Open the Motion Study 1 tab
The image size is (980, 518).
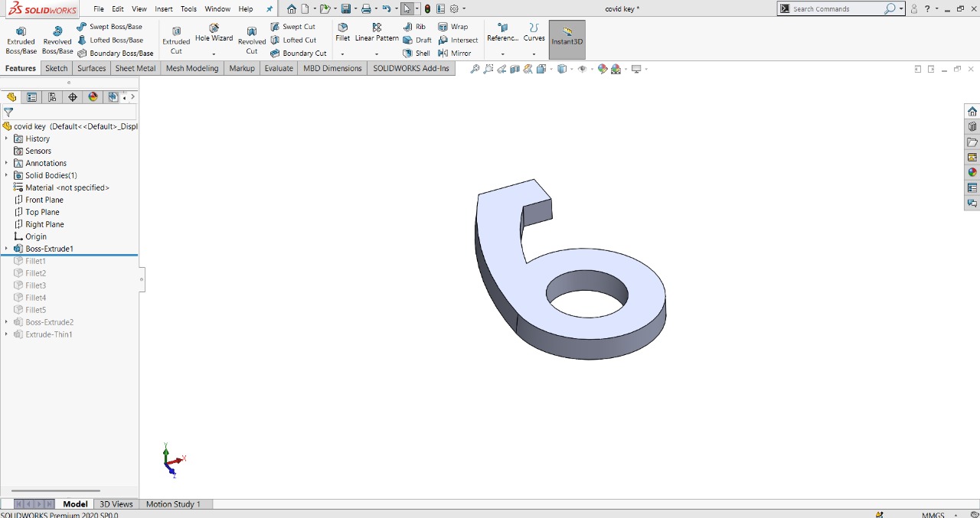coord(173,504)
